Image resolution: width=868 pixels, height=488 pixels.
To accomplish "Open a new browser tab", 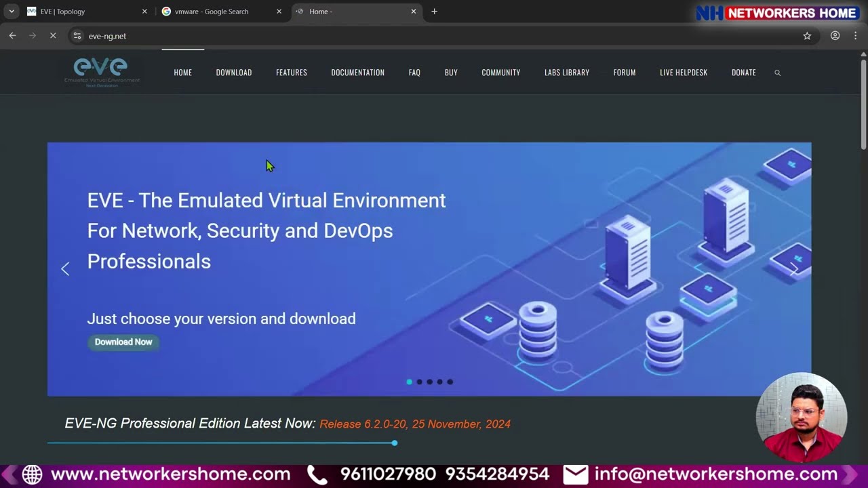I will [x=435, y=12].
